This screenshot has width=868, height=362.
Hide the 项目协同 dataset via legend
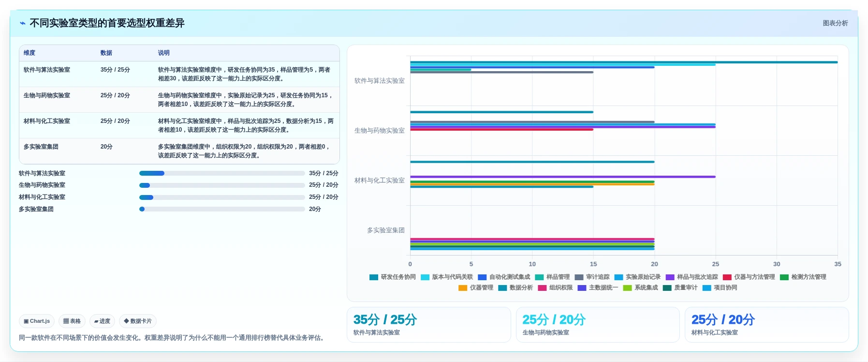[720, 287]
